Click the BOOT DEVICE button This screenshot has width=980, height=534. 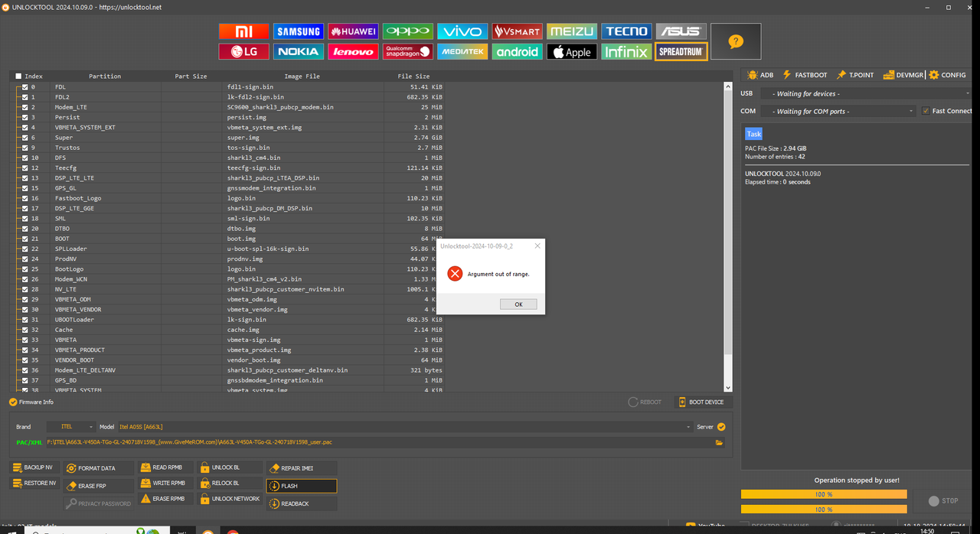tap(701, 402)
